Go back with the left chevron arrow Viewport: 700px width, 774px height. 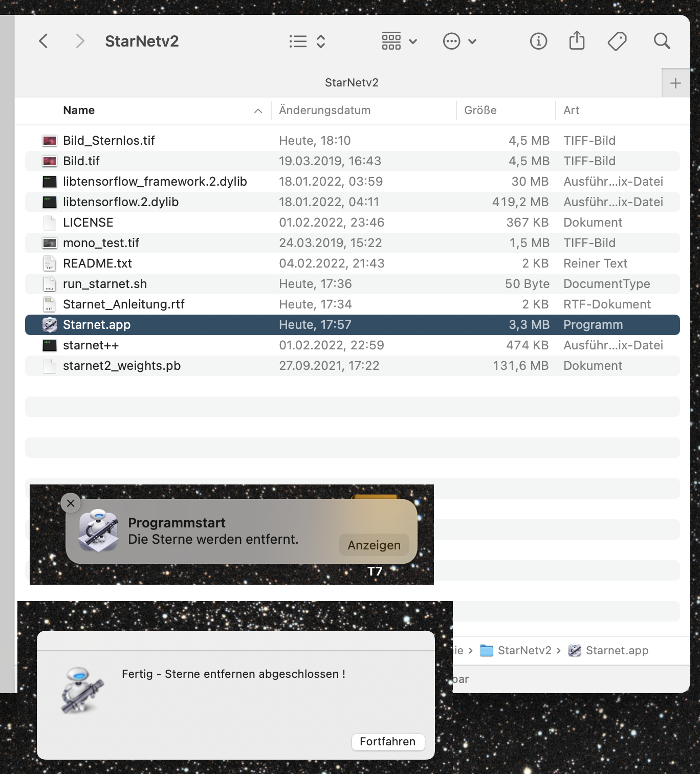point(43,41)
